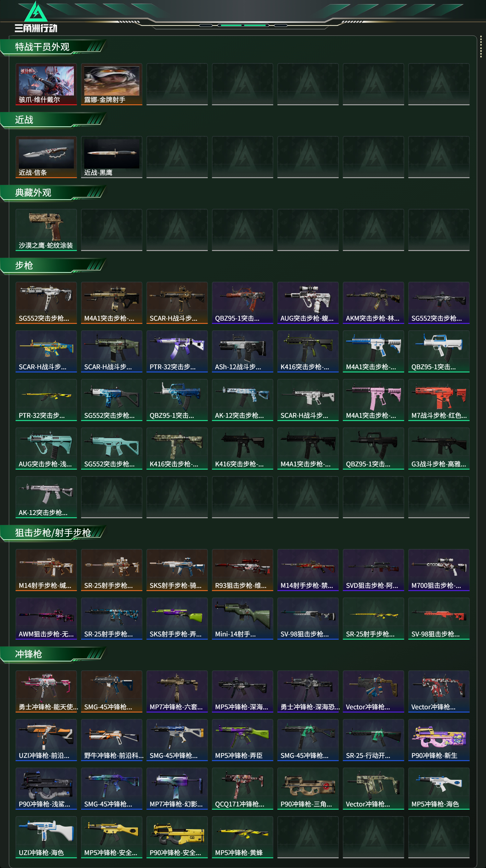Open the 近战-黑鹰 knife skin
Image resolution: width=486 pixels, height=868 pixels.
click(111, 157)
